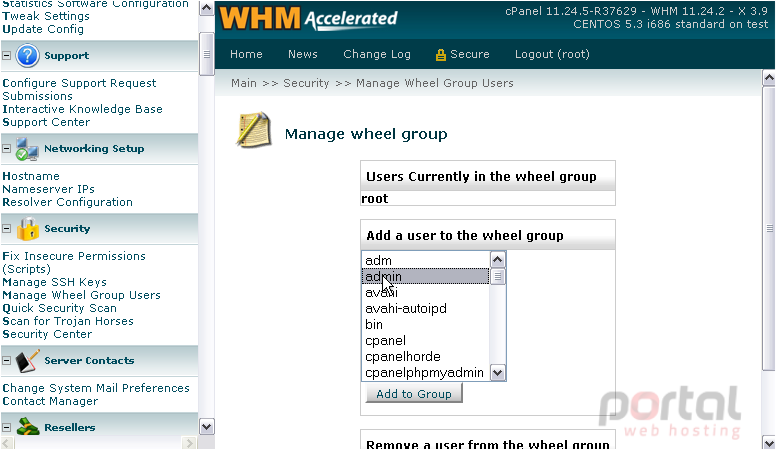Click root in current wheel group users
The image size is (776, 450).
coord(375,199)
